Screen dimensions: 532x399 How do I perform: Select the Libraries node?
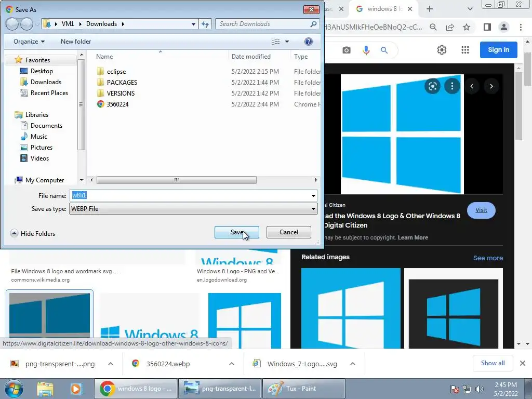37,115
